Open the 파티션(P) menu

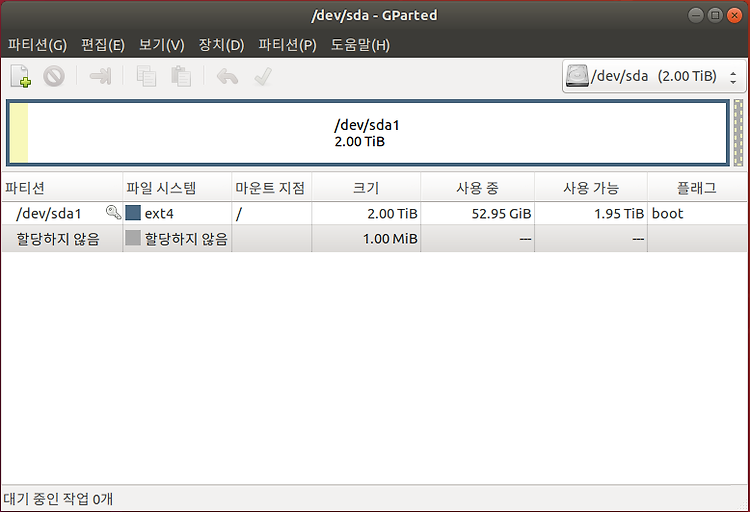(x=287, y=45)
